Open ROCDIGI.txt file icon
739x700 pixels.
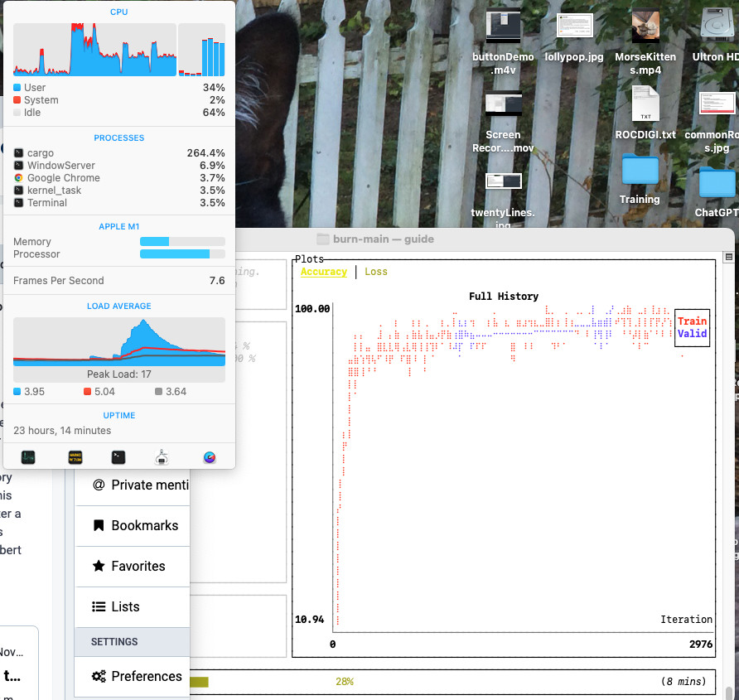click(x=645, y=105)
